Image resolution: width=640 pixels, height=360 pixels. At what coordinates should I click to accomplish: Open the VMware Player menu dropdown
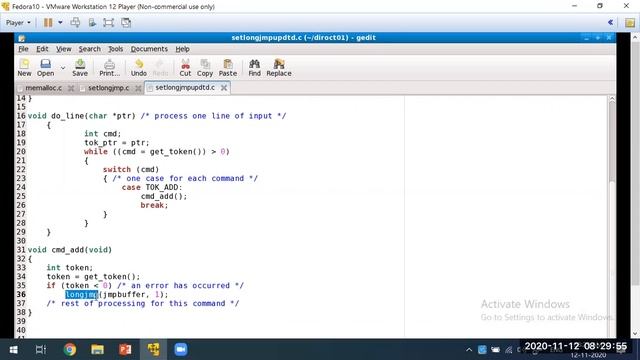(18, 23)
